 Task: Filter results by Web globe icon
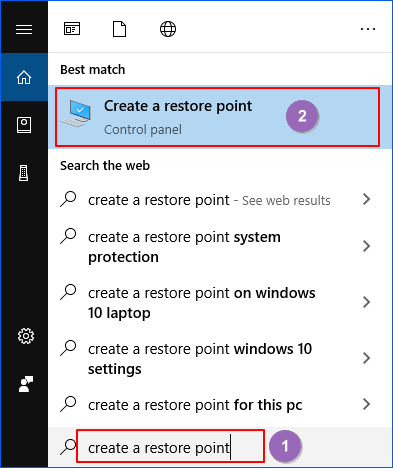coord(168,29)
